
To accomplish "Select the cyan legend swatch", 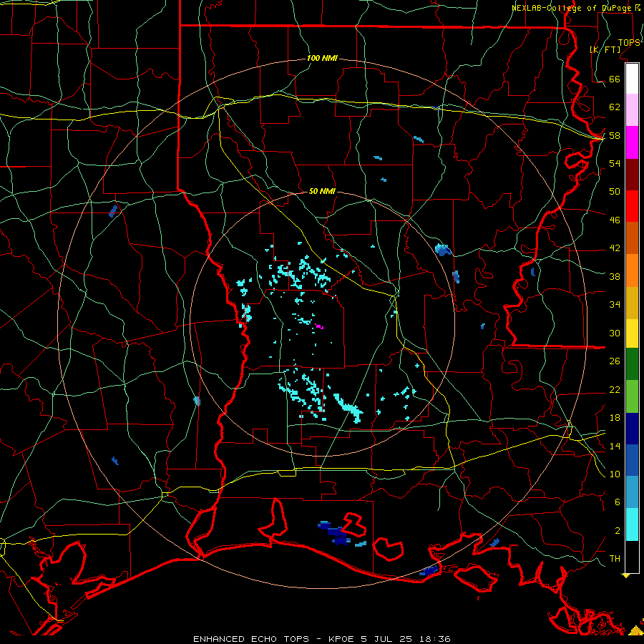I will tap(632, 525).
